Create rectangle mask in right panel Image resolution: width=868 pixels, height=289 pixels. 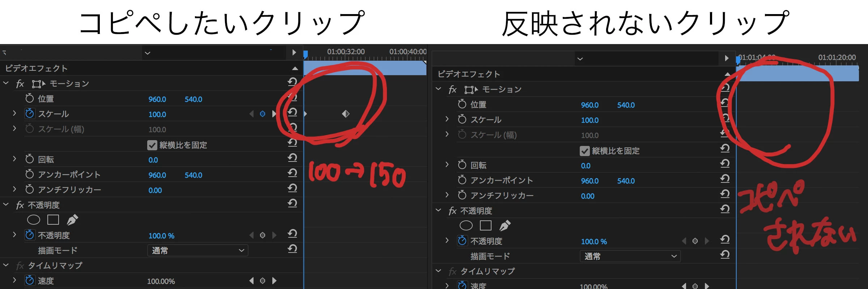click(486, 225)
